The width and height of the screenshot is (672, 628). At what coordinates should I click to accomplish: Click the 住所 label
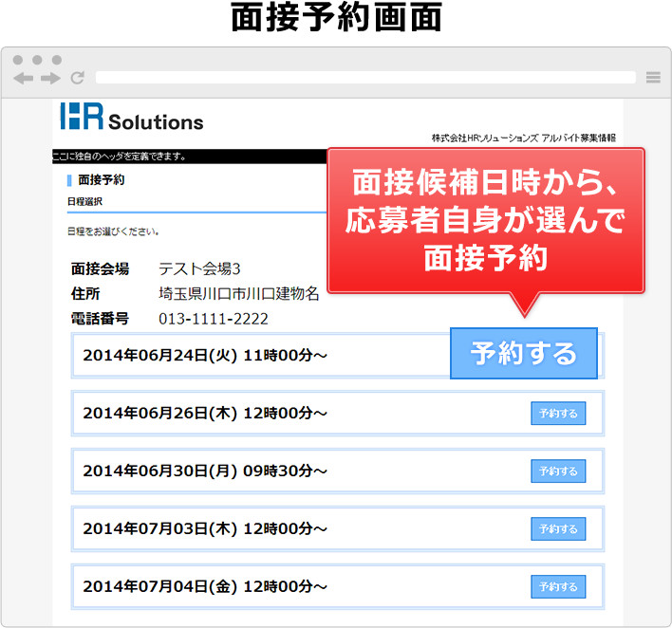coord(85,294)
